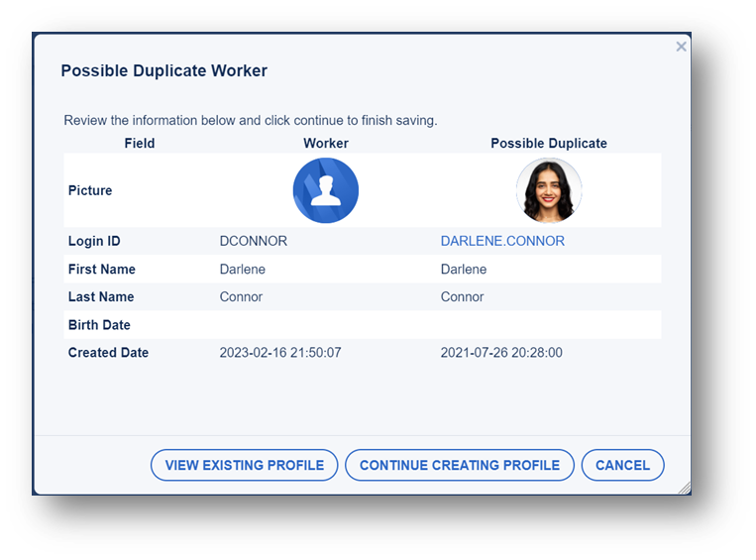Image resolution: width=756 pixels, height=560 pixels.
Task: Hit the CANCEL button
Action: 622,465
